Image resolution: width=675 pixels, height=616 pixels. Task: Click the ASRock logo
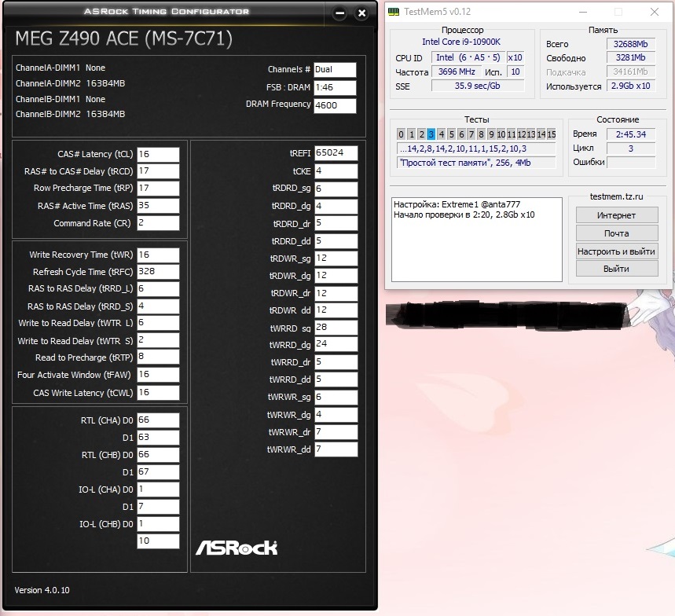[237, 548]
